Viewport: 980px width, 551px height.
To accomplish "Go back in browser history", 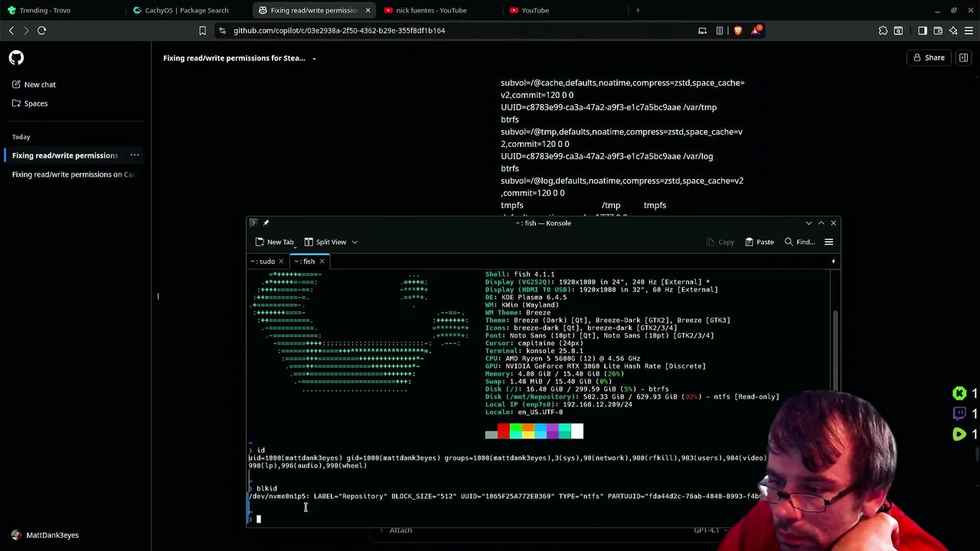I will pyautogui.click(x=11, y=31).
